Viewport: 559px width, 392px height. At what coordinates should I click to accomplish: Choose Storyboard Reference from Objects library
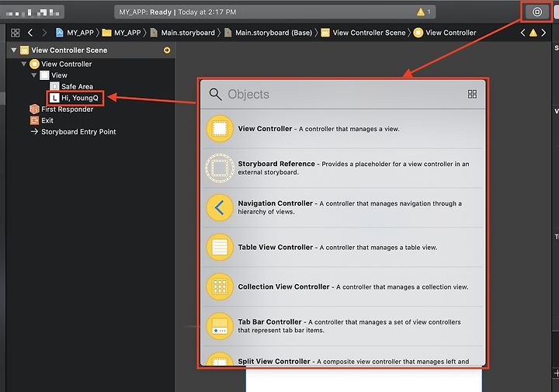click(x=342, y=168)
